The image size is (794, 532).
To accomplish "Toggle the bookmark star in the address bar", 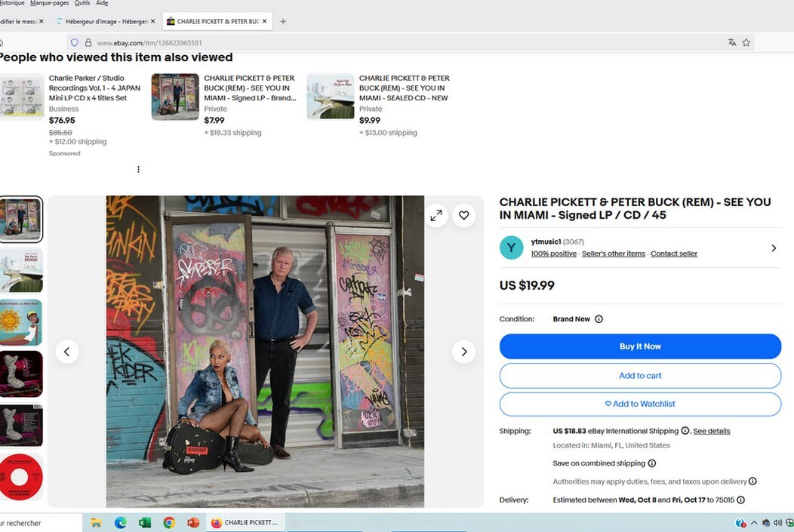I will [x=746, y=42].
